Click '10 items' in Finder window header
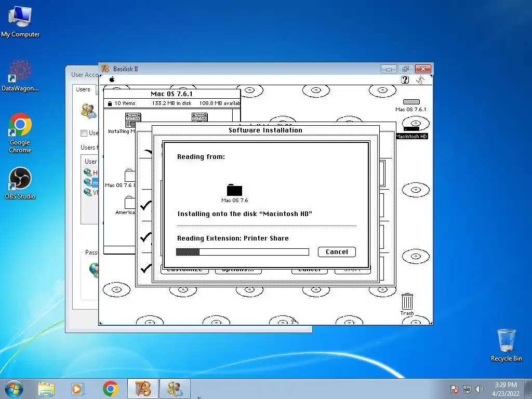The width and height of the screenshot is (532, 399). point(125,103)
